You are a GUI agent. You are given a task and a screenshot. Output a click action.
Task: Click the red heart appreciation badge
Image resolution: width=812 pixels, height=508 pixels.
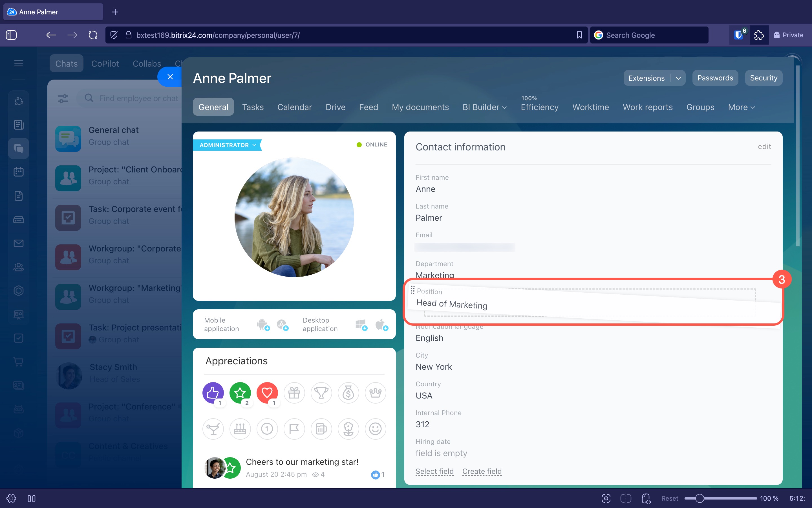pos(267,392)
